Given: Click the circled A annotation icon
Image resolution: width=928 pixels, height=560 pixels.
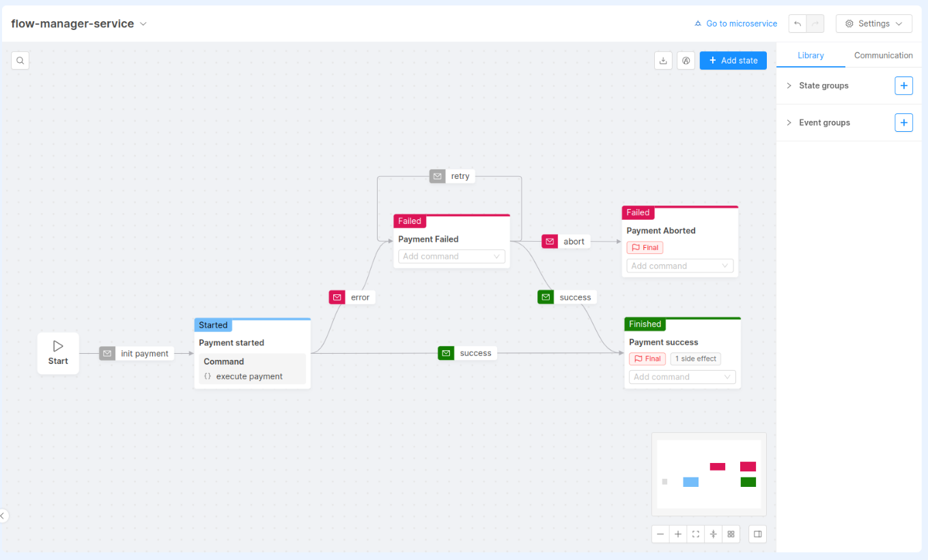Looking at the screenshot, I should click(686, 60).
